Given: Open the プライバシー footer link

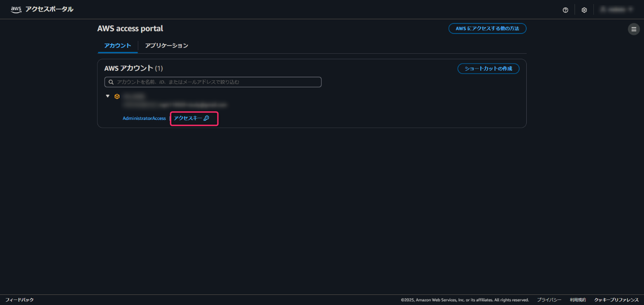Looking at the screenshot, I should (549, 300).
